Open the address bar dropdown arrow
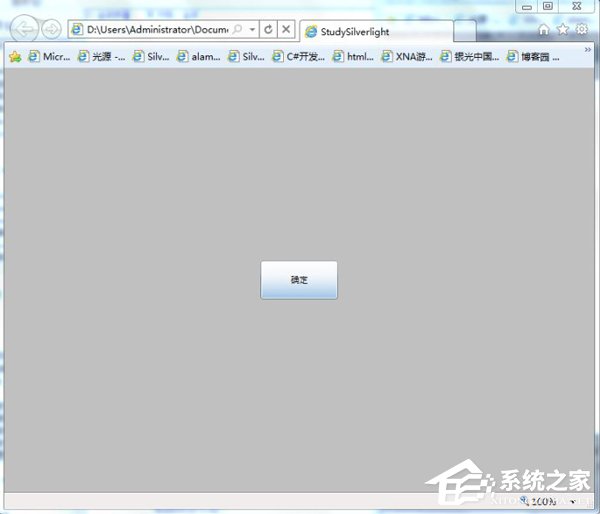The width and height of the screenshot is (600, 514). click(252, 29)
